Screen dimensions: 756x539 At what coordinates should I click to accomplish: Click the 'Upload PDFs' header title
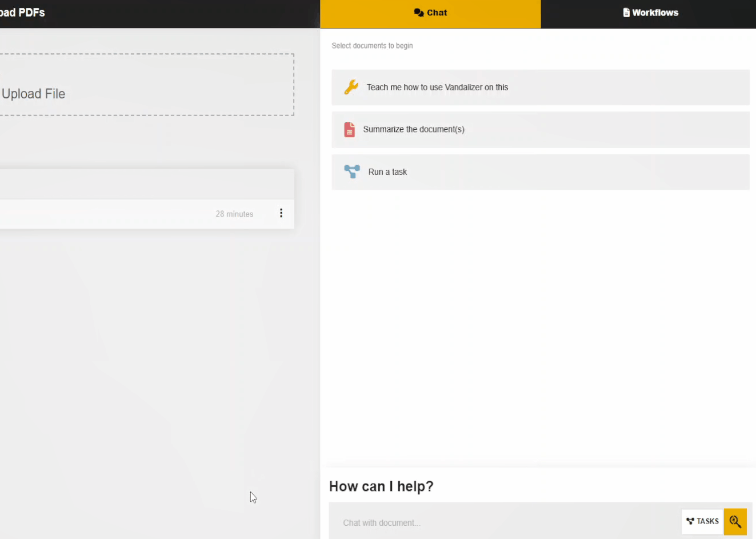(x=23, y=13)
